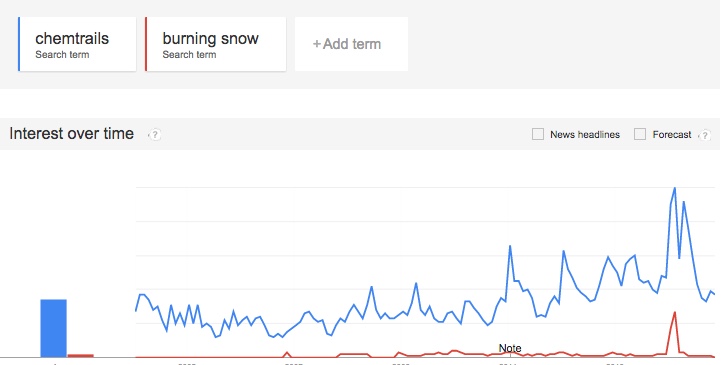Click the Search term label under chemtrails

62,55
